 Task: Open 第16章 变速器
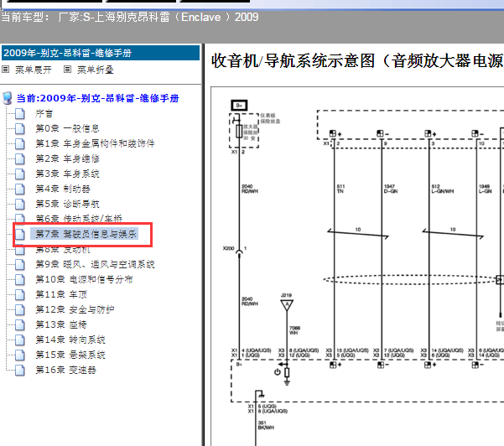click(x=66, y=371)
